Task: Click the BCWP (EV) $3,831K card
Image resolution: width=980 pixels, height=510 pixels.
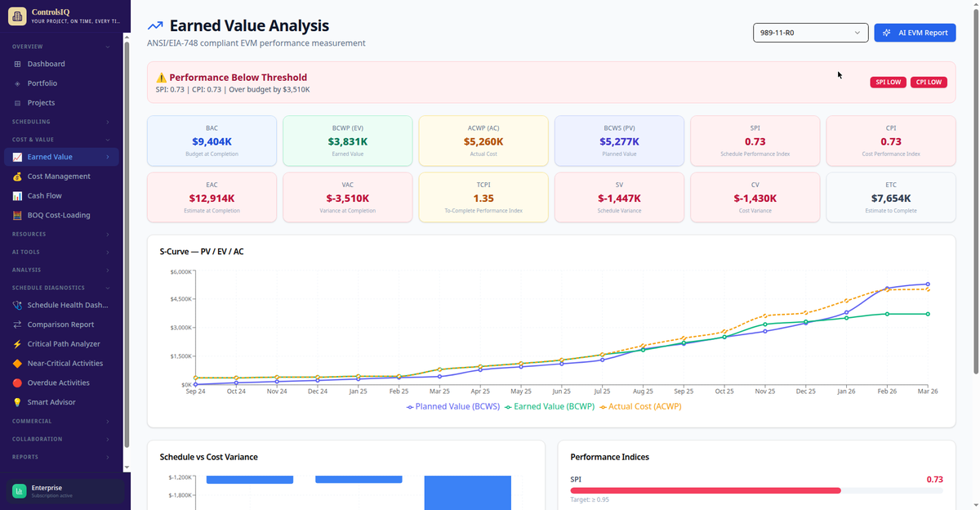Action: [x=348, y=141]
